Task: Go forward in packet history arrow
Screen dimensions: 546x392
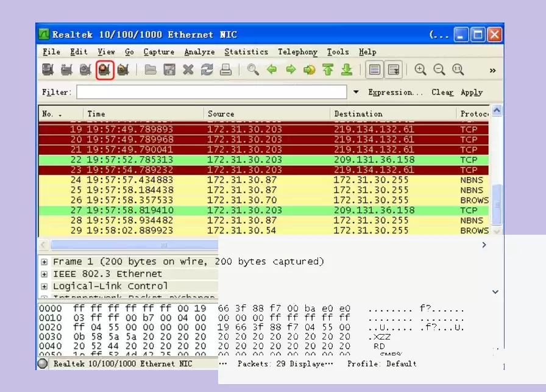Action: coord(291,69)
